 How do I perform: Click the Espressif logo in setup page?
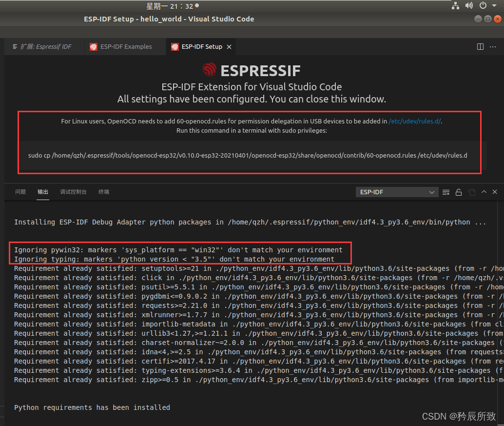click(210, 69)
